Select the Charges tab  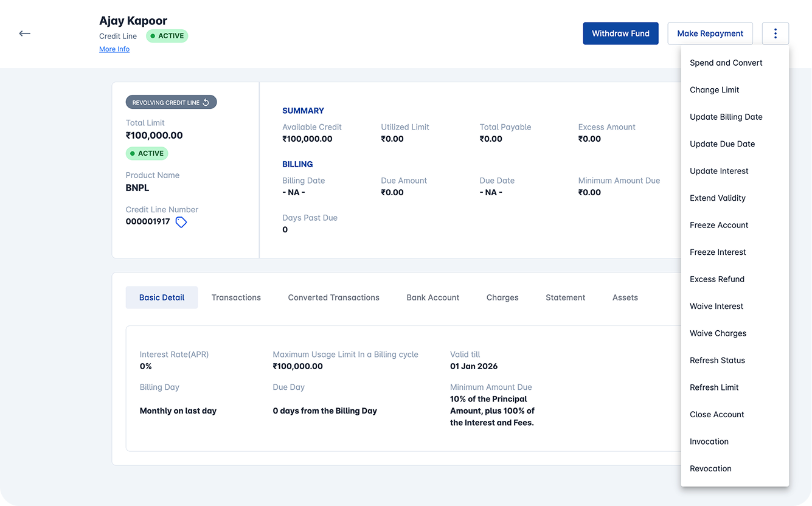pos(502,297)
